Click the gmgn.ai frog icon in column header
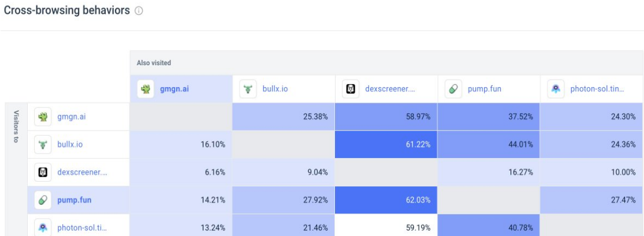644x236 pixels. click(x=146, y=89)
